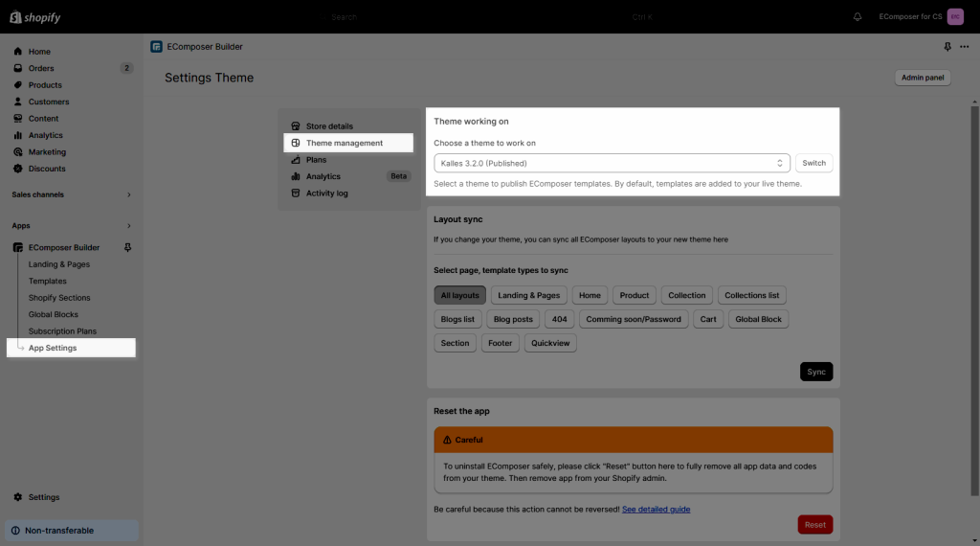The height and width of the screenshot is (546, 980).
Task: Toggle the Quickview sync type chip
Action: click(550, 343)
